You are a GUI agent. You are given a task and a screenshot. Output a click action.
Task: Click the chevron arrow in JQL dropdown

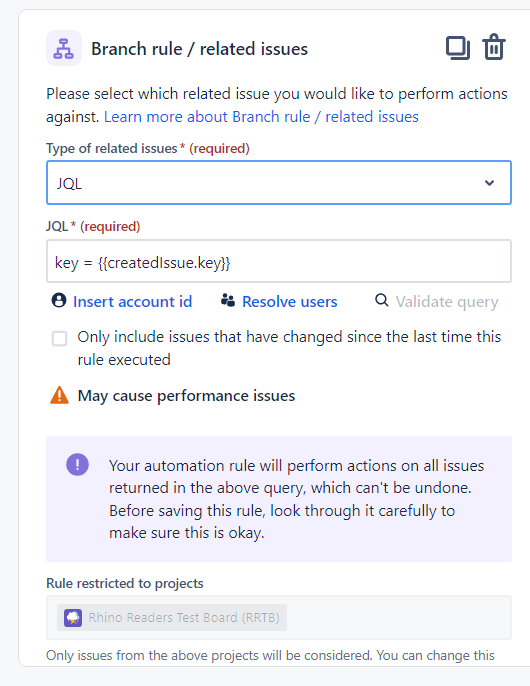(489, 182)
